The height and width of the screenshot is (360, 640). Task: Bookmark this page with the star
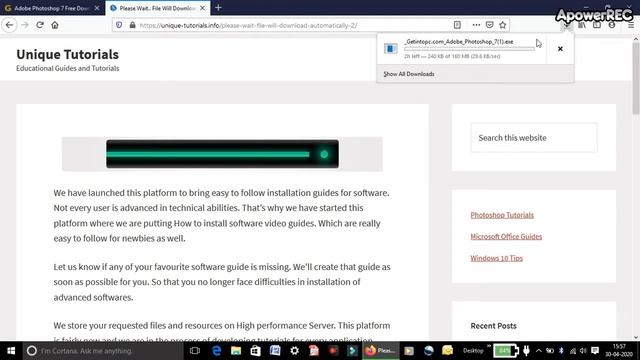pyautogui.click(x=502, y=25)
